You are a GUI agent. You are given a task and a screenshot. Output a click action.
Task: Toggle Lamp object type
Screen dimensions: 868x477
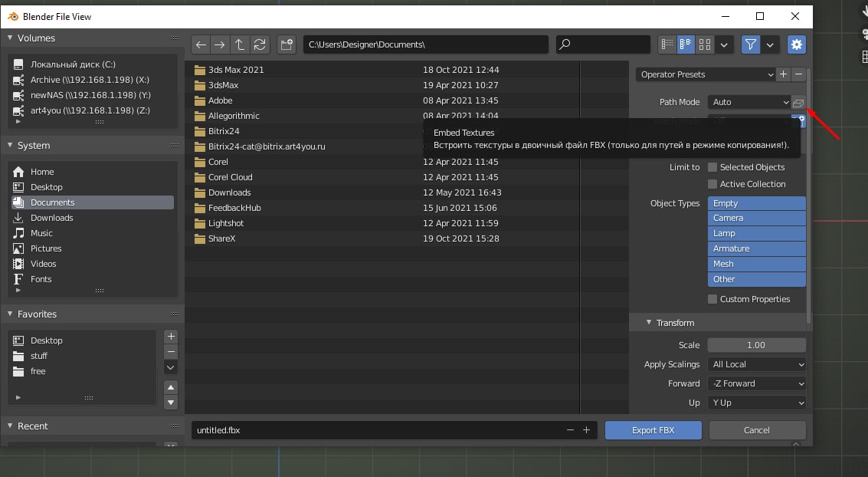[x=757, y=234]
